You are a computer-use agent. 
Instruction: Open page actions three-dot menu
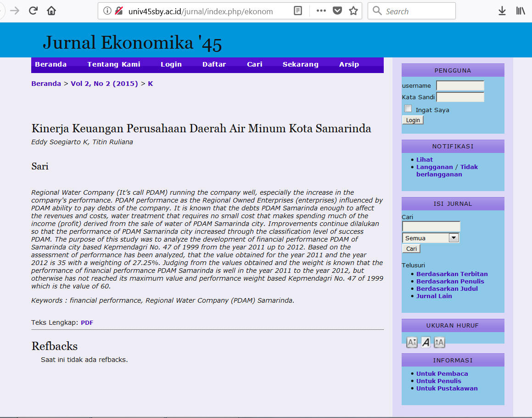321,11
